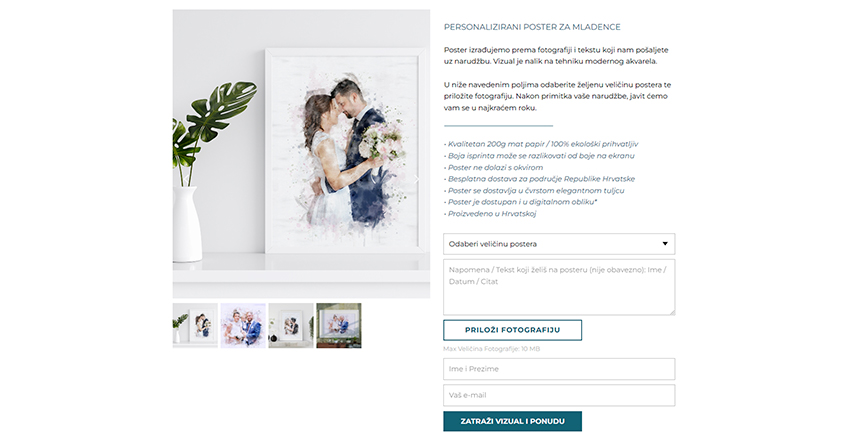
Task: Select third thumbnail with small framed poster
Action: (x=291, y=325)
